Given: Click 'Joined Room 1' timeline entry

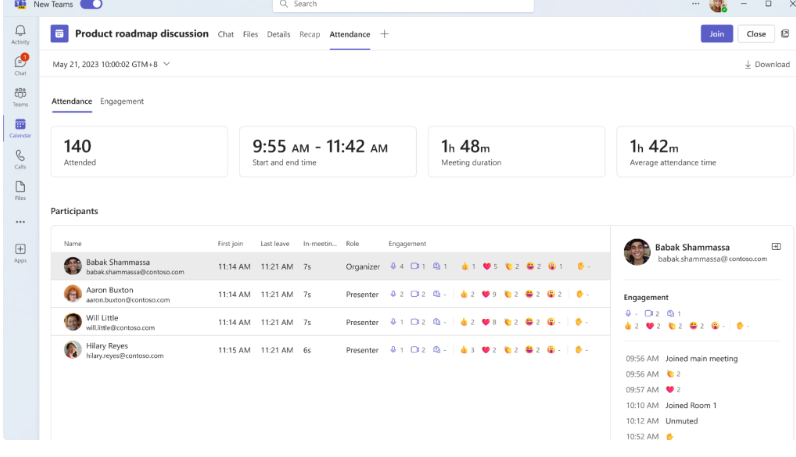Looking at the screenshot, I should point(690,405).
